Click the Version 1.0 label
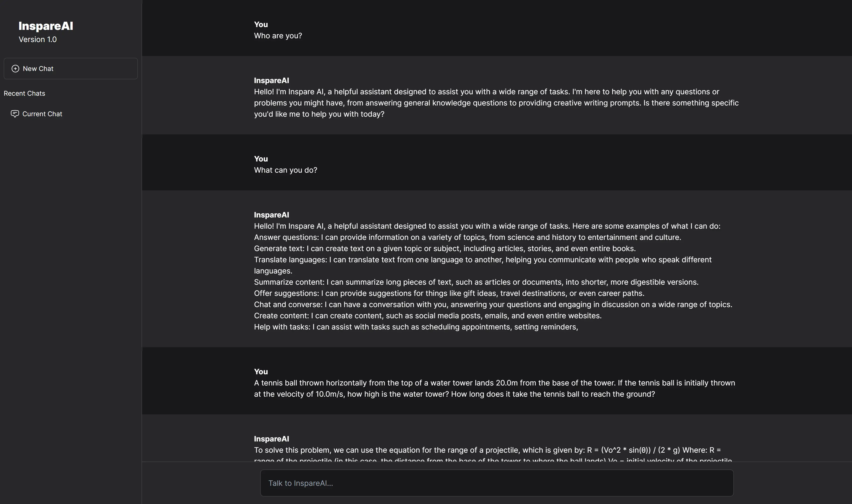The image size is (852, 504). click(x=38, y=39)
